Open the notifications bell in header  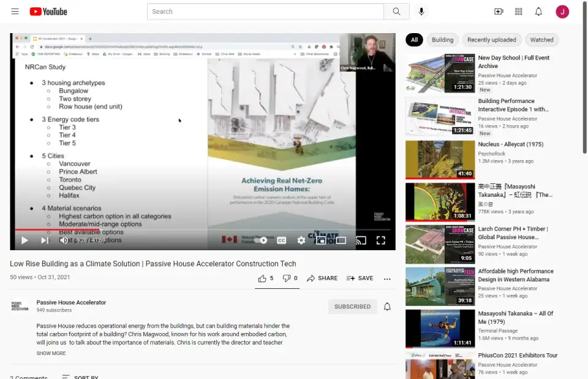coord(538,12)
